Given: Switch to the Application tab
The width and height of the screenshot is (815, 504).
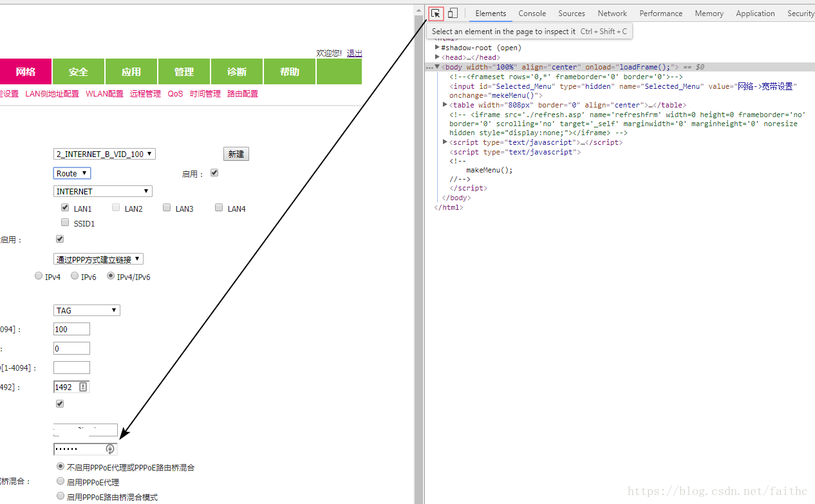Looking at the screenshot, I should pos(755,13).
